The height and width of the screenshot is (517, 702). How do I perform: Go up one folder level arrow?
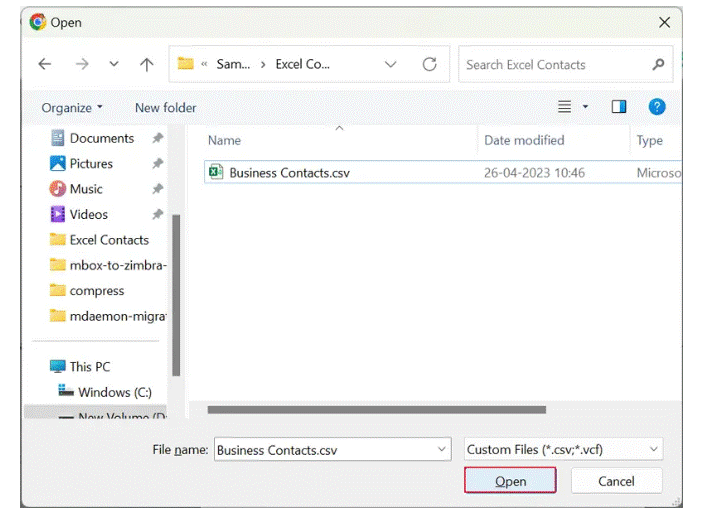pos(146,64)
